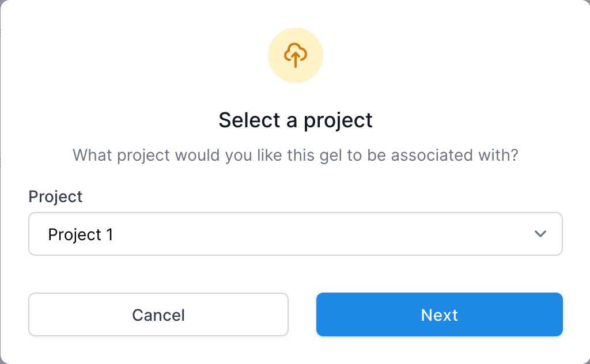Click the "Select a project" heading
Image resolution: width=590 pixels, height=364 pixels.
[x=296, y=120]
